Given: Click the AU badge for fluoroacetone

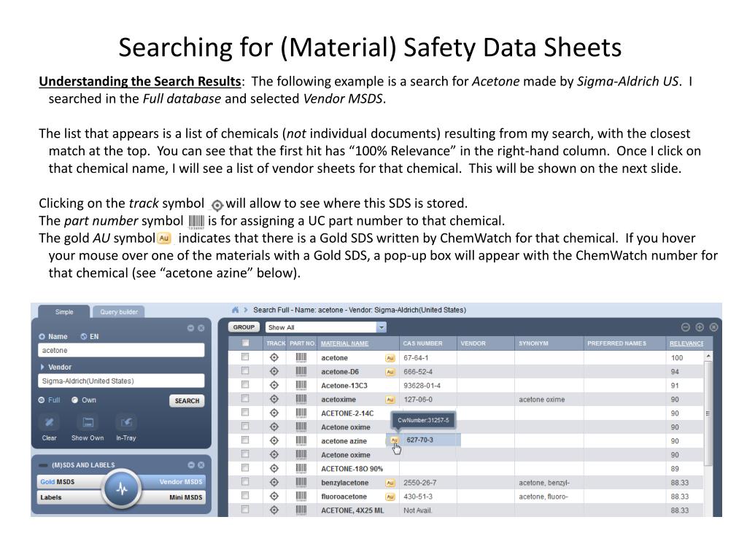Looking at the screenshot, I should coord(390,497).
